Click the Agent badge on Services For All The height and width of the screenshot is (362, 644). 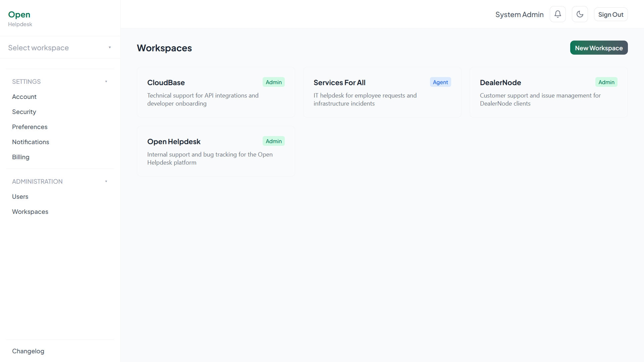click(x=440, y=82)
